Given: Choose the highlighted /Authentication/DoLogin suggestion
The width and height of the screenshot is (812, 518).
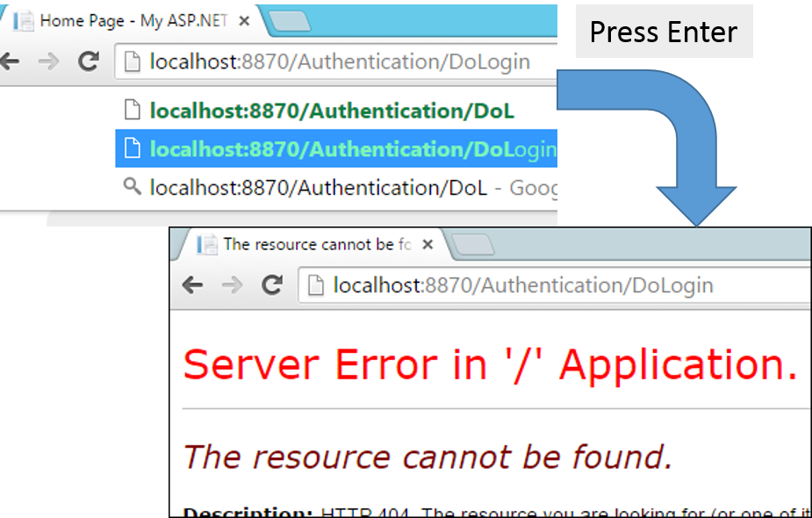Looking at the screenshot, I should click(336, 148).
